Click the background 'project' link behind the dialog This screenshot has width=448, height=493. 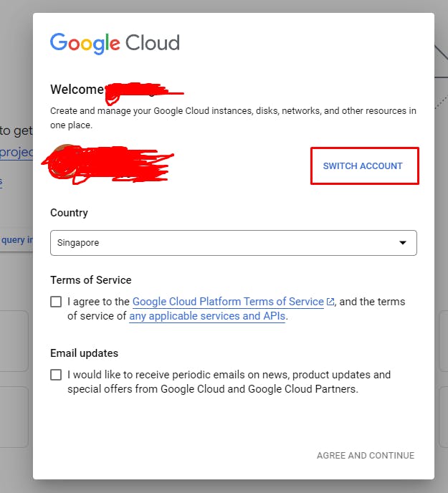click(16, 152)
